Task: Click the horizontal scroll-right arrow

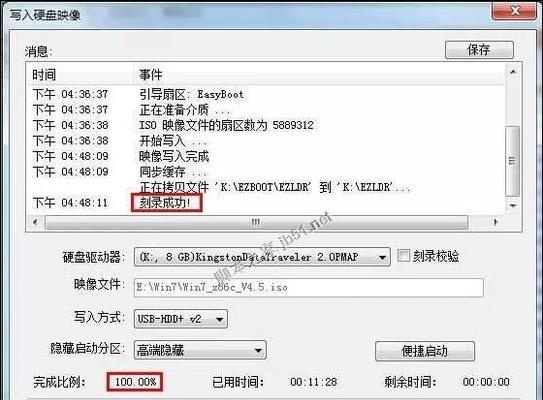Action: pos(495,222)
